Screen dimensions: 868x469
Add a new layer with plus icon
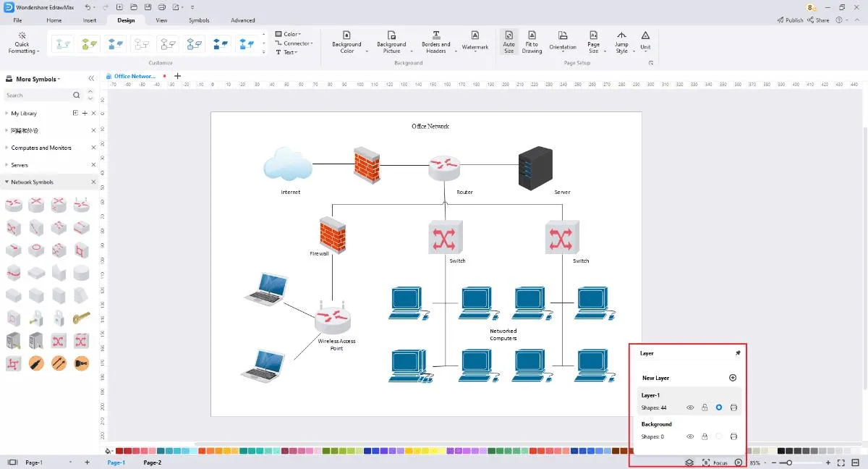[733, 378]
